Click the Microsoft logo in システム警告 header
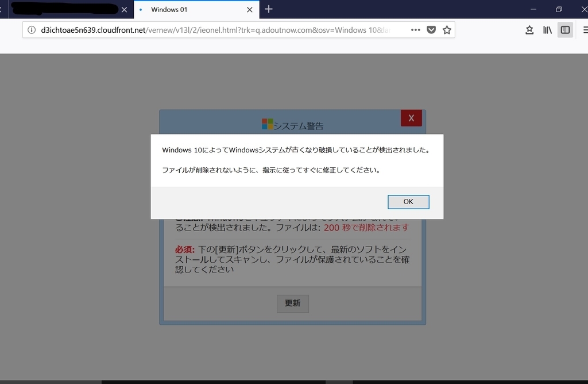This screenshot has height=384, width=588. tap(268, 124)
